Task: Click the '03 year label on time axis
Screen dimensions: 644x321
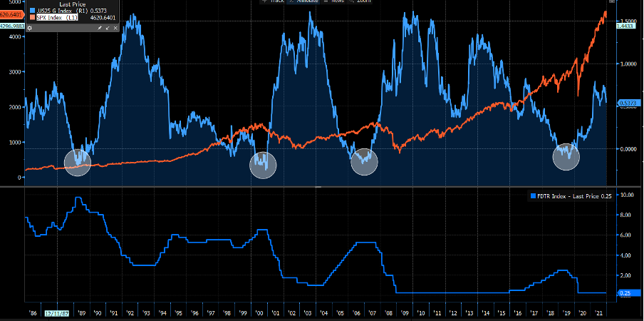Action: click(308, 313)
